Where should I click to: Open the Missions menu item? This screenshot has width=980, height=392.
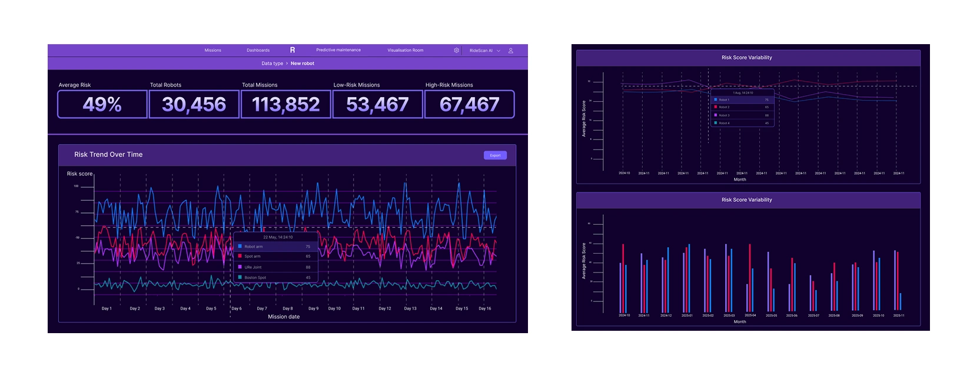click(212, 51)
